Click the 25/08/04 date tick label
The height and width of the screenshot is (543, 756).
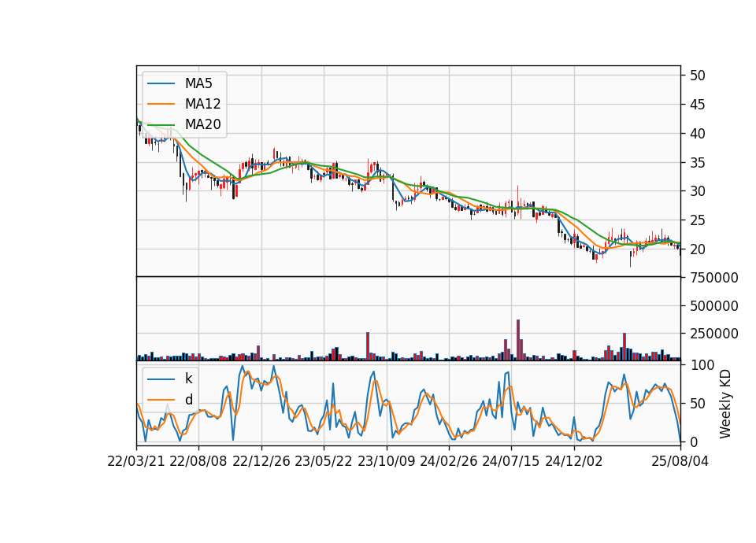pyautogui.click(x=680, y=461)
